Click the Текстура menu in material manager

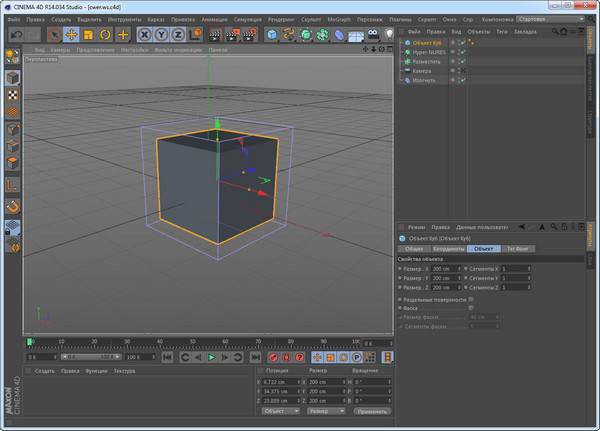[x=124, y=370]
